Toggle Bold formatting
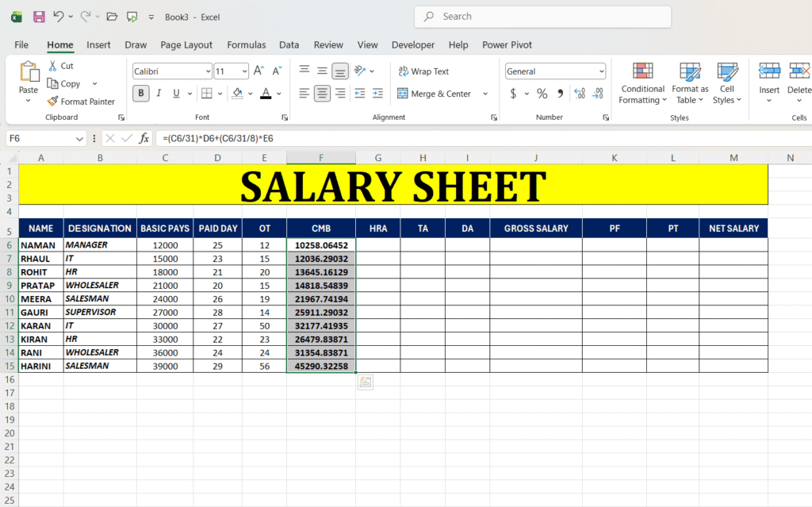The height and width of the screenshot is (507, 812). coord(141,94)
